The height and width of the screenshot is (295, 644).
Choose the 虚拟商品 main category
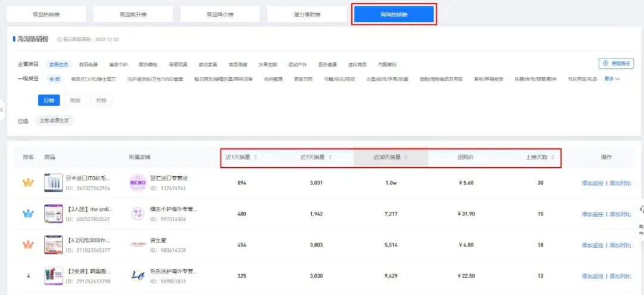[357, 64]
